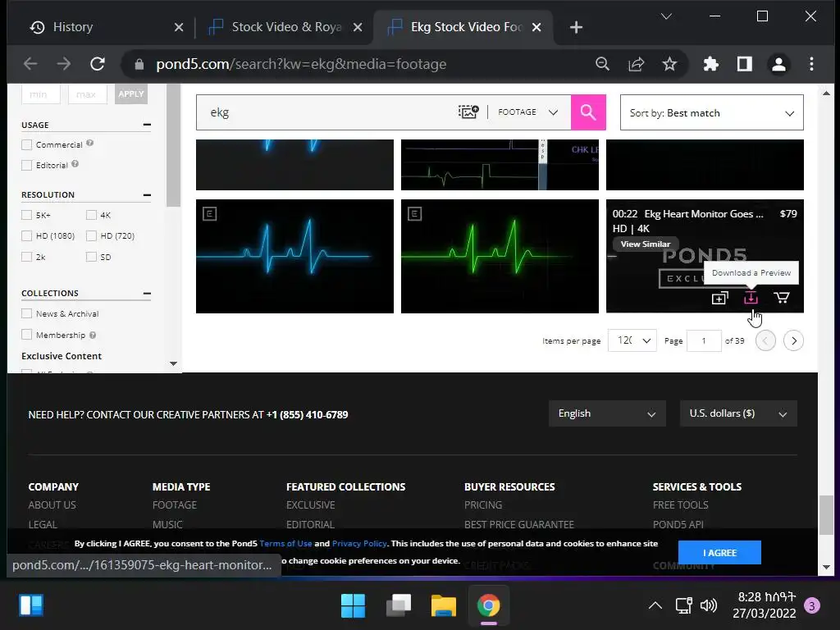Click the volume icon in system tray

click(x=708, y=605)
